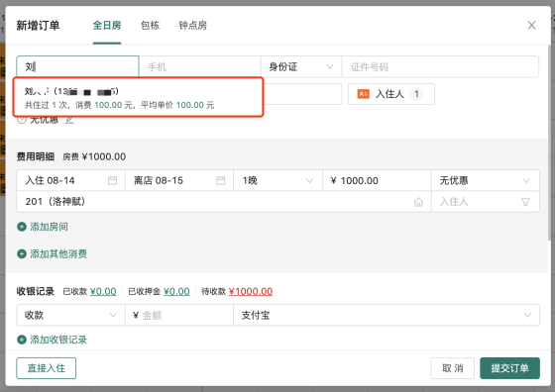Open the 离店 08-15 calendar icon
The width and height of the screenshot is (555, 392).
[x=220, y=180]
